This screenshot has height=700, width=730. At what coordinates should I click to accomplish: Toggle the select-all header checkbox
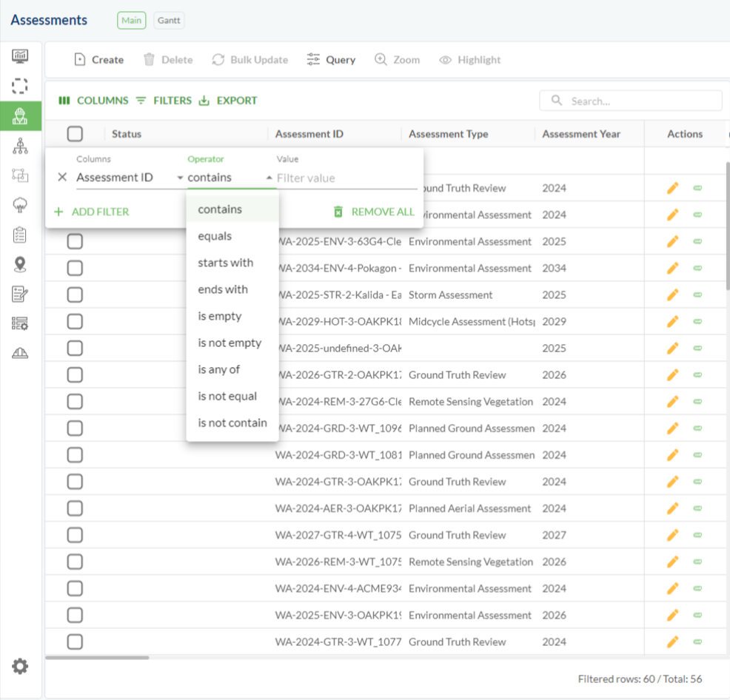75,134
